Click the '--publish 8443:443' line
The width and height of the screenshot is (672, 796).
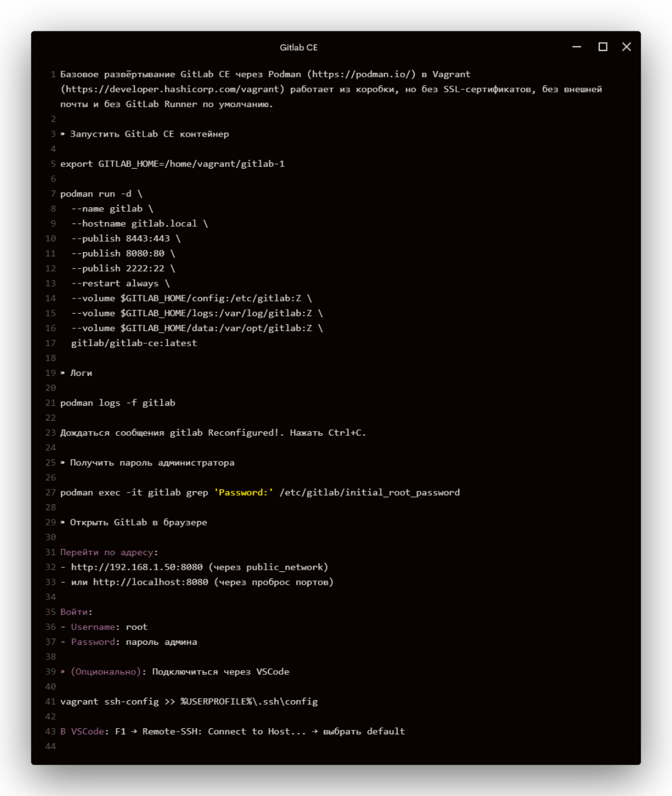click(x=125, y=239)
